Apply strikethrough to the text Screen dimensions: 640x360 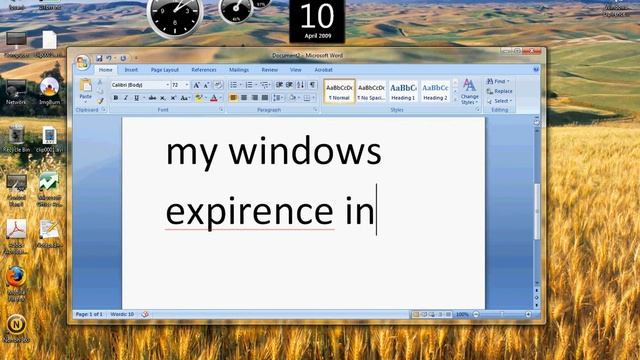[152, 98]
